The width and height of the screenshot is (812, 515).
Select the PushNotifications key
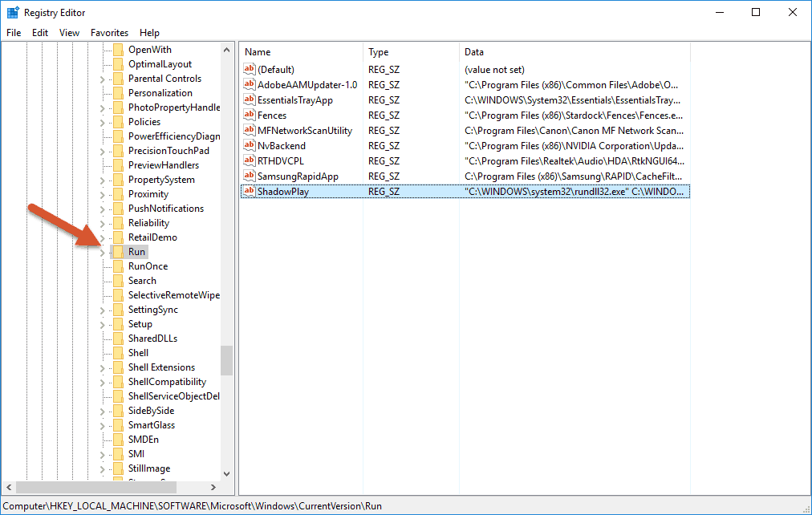click(x=166, y=209)
